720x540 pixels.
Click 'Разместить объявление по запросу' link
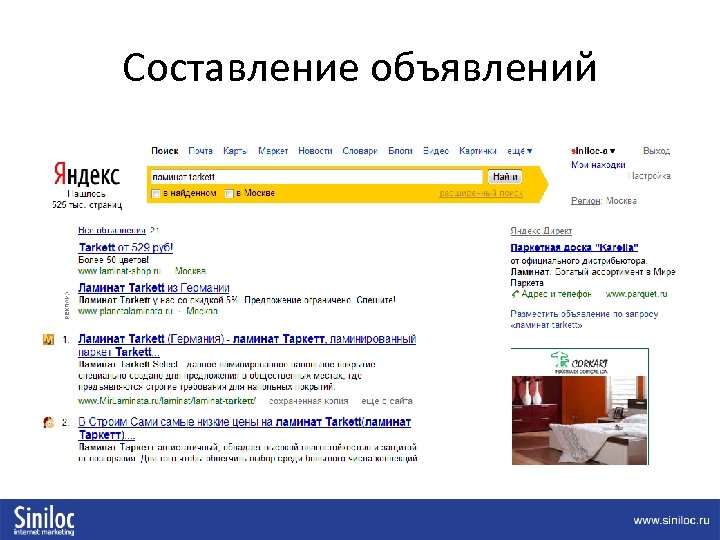pyautogui.click(x=584, y=320)
